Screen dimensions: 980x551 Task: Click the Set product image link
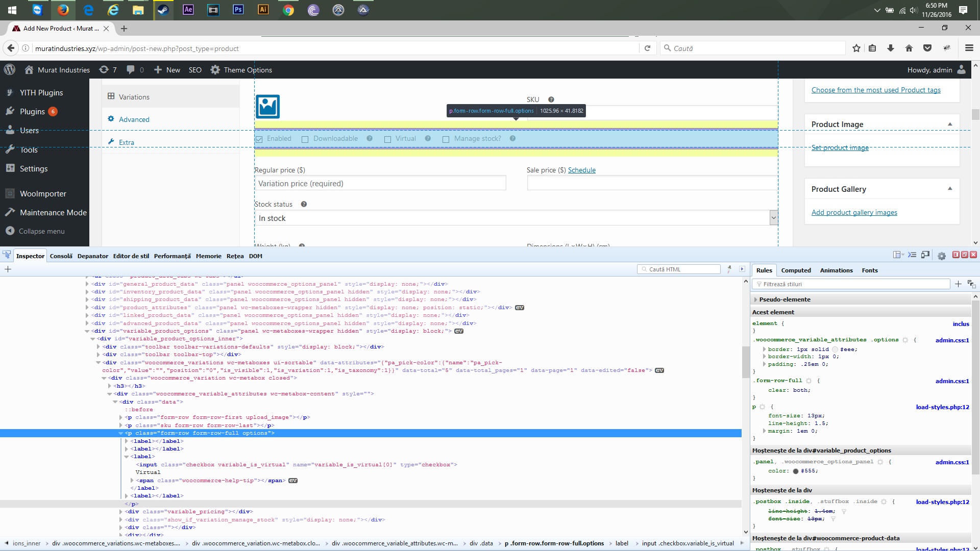(x=840, y=147)
